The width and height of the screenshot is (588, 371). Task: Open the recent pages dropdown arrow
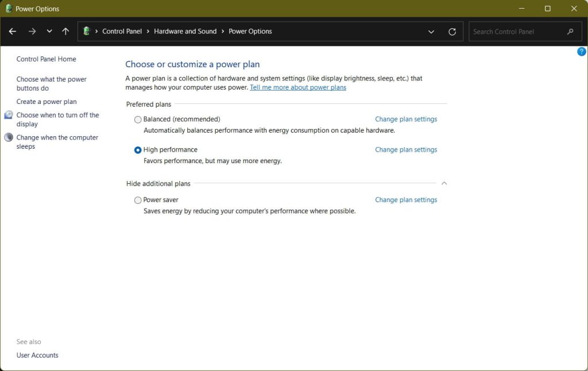(49, 31)
